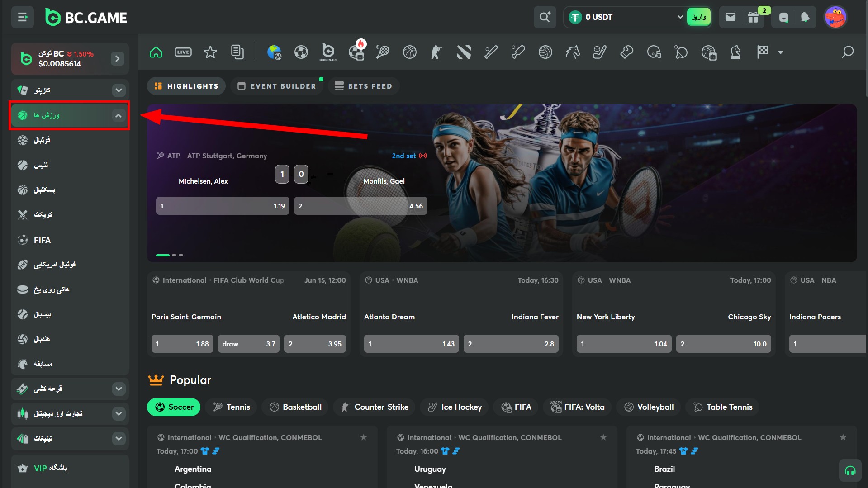Screen dimensions: 868x488
Task: Select the Counter-Strike popular filter
Action: [x=375, y=407]
